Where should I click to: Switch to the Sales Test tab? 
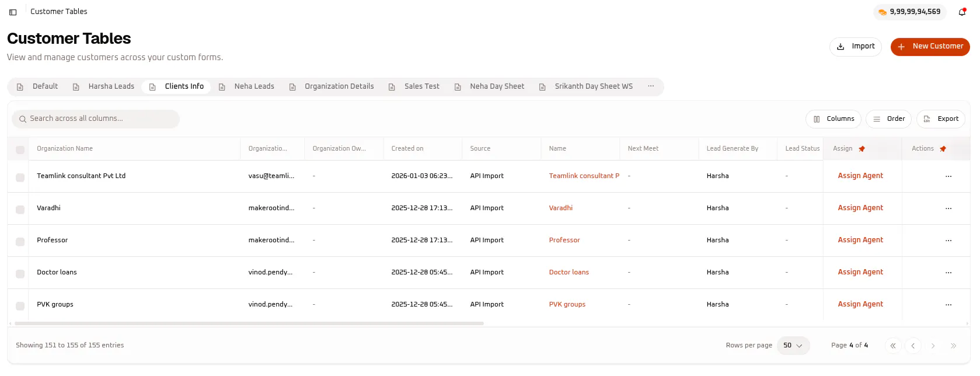click(x=414, y=86)
